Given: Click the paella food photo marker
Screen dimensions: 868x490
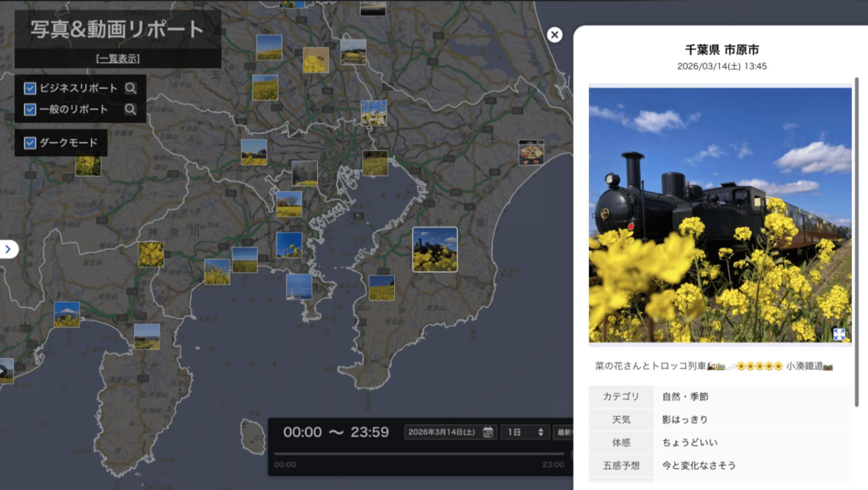Looking at the screenshot, I should tap(531, 152).
